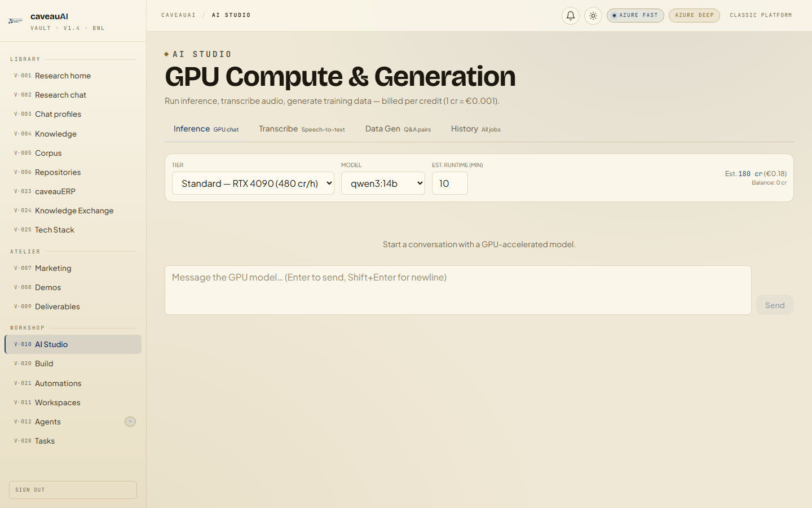812x508 pixels.
Task: Open the notifications bell
Action: pyautogui.click(x=571, y=16)
